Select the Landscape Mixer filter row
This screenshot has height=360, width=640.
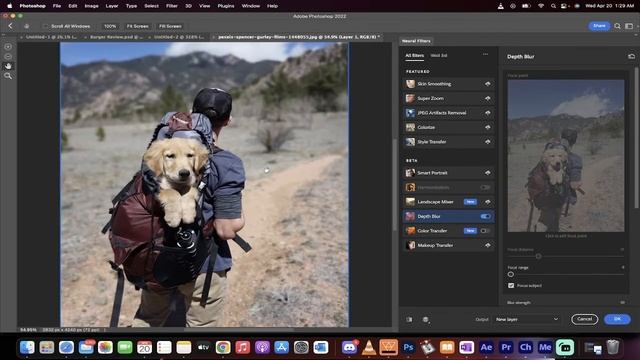[448, 202]
